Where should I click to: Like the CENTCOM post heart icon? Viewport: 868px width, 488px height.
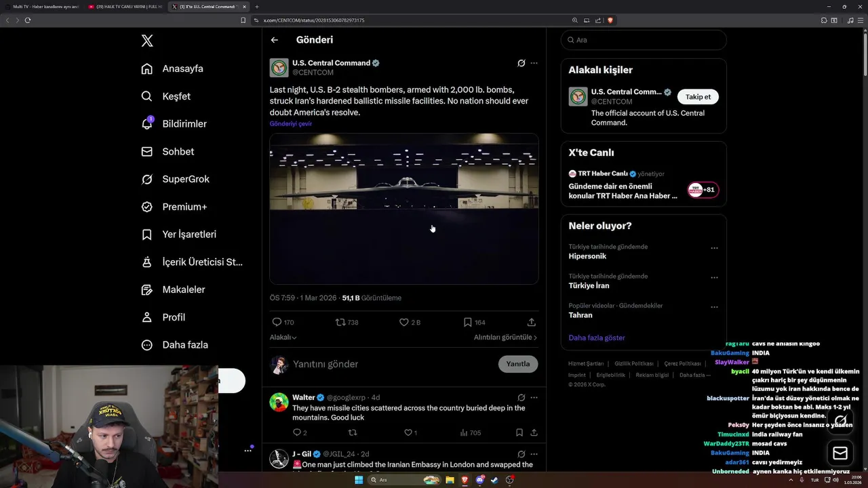[x=404, y=323]
